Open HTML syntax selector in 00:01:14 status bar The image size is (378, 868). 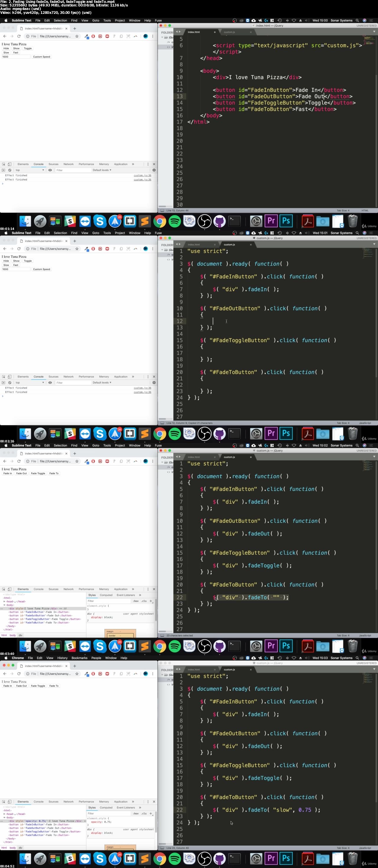click(365, 211)
